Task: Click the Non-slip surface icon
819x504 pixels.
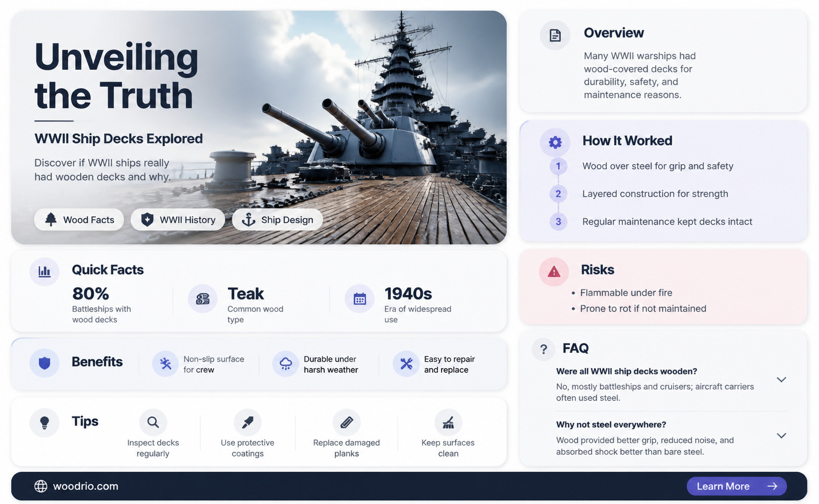Action: click(x=165, y=364)
